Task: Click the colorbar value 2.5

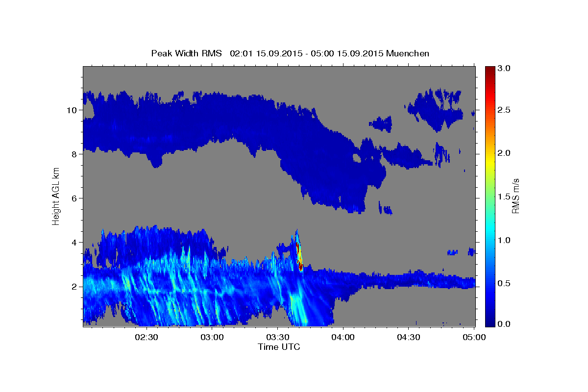Action: (x=505, y=110)
